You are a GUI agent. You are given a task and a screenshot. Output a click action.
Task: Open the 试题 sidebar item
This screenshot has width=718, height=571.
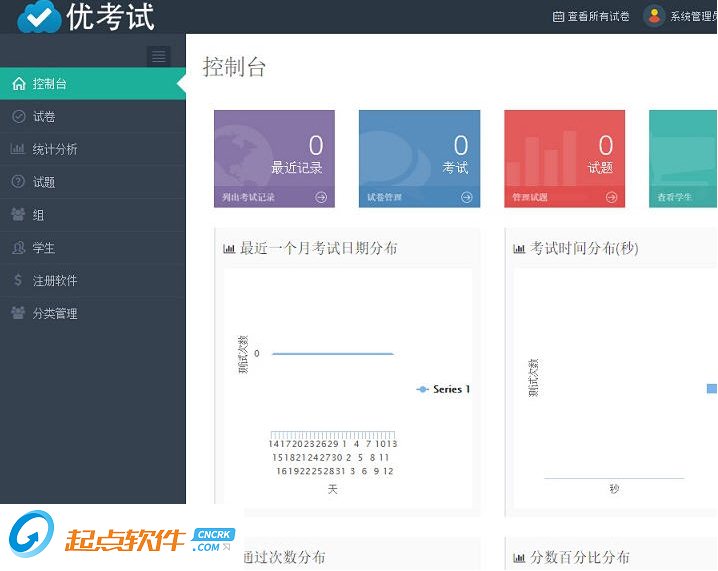[92, 182]
